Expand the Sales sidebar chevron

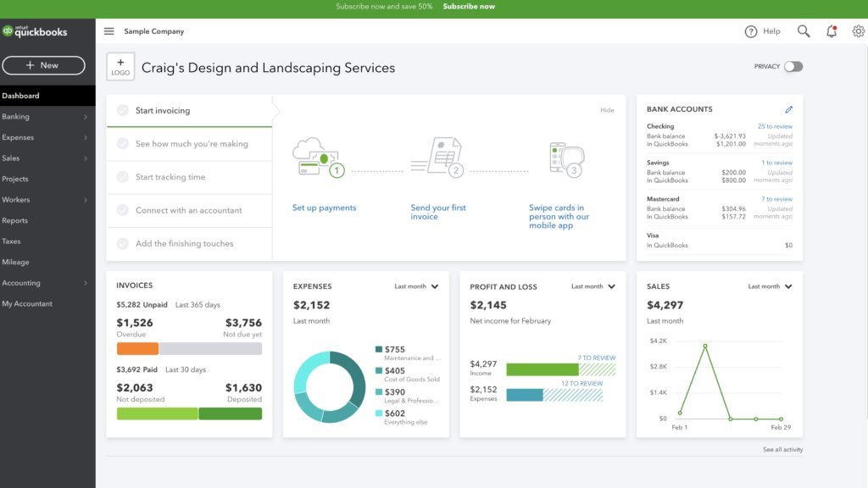tap(86, 158)
